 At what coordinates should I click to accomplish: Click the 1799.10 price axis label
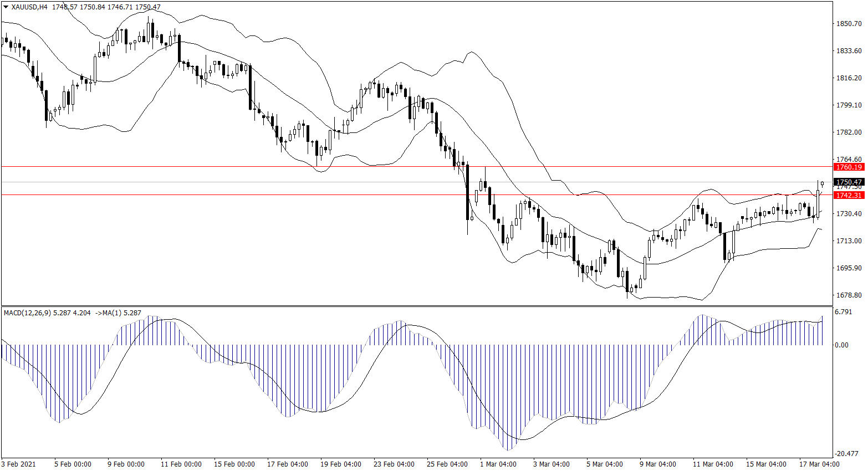(849, 105)
